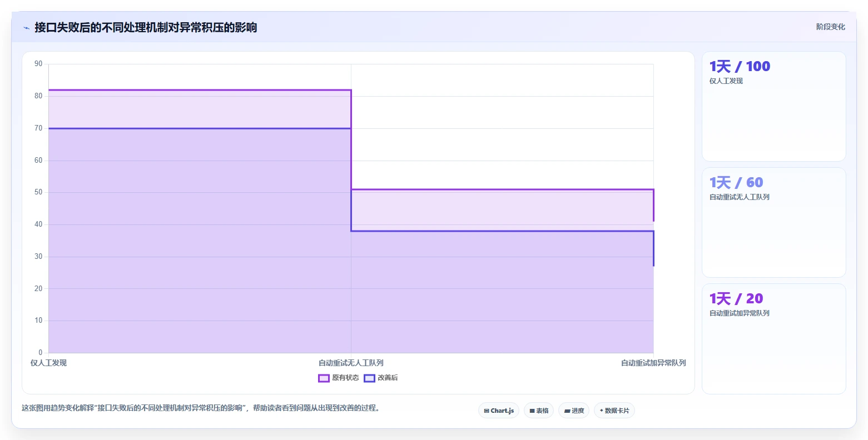Viewport: 868px width, 440px height.
Task: Click the chart title 接口失败后的不同处理机制
Action: click(x=146, y=27)
